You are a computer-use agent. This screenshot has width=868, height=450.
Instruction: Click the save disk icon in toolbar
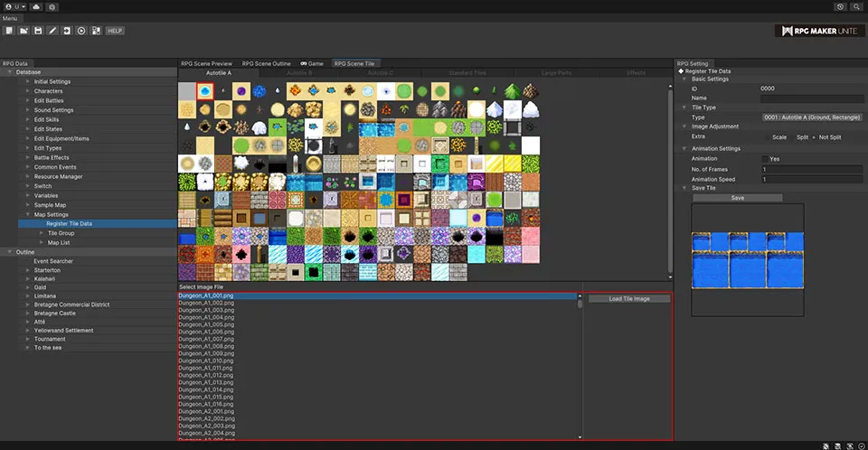[x=38, y=31]
